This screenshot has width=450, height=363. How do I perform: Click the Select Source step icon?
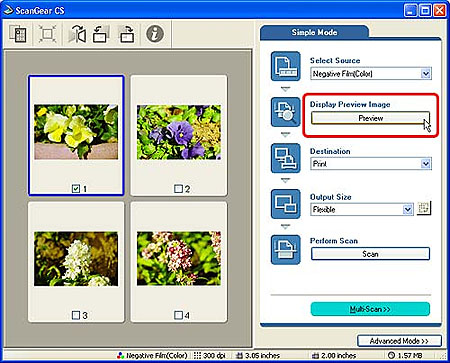(286, 66)
